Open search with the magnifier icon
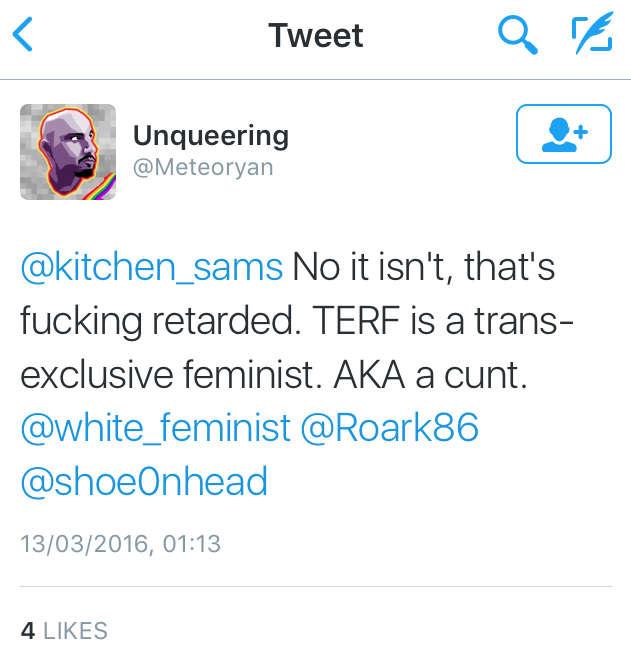The width and height of the screenshot is (631, 668). pos(517,37)
